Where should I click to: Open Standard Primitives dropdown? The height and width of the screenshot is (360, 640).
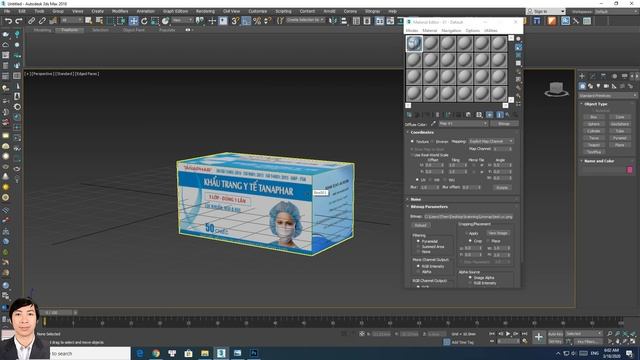tap(607, 96)
